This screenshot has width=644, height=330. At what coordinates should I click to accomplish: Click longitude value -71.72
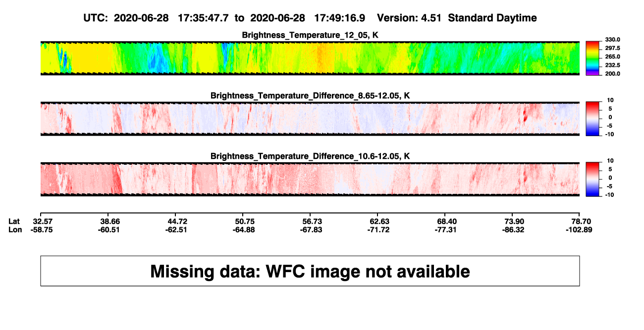pyautogui.click(x=379, y=229)
